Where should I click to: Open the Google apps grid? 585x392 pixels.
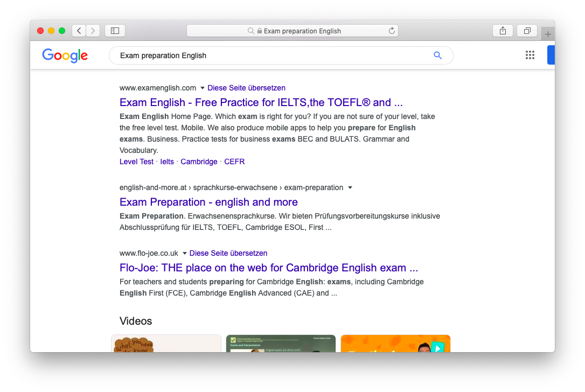click(x=530, y=55)
